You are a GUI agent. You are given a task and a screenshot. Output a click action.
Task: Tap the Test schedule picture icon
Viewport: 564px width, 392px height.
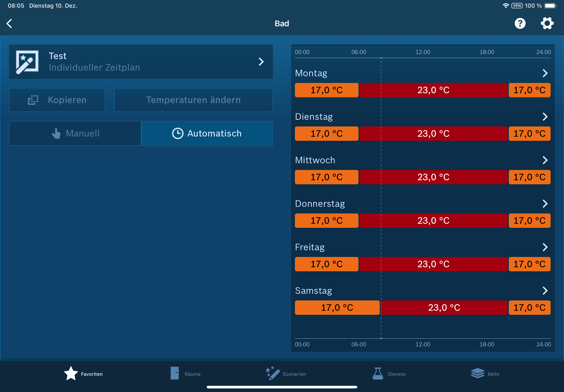[27, 62]
